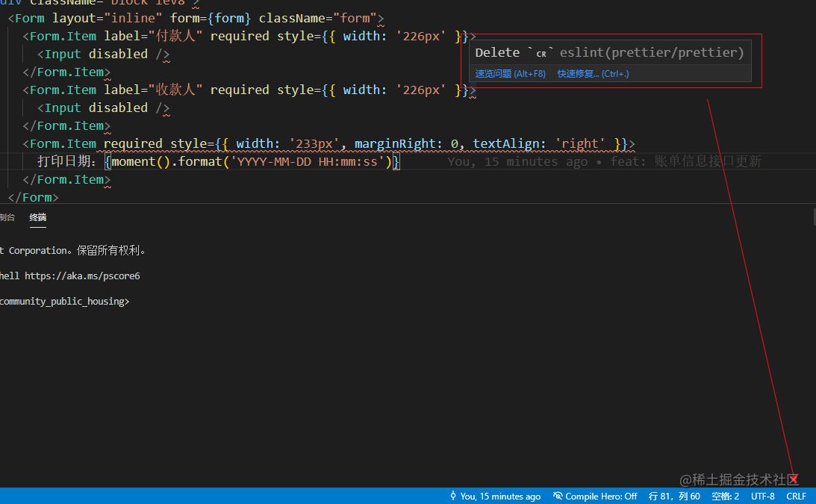Click the UTF-8 encoding status item
The image size is (816, 504).
click(762, 497)
